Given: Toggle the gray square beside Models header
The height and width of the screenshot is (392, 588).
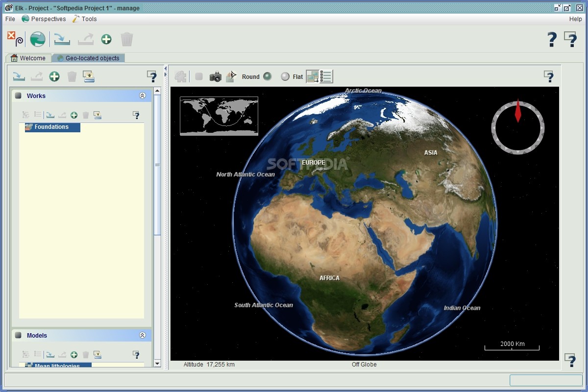Looking at the screenshot, I should (x=18, y=336).
